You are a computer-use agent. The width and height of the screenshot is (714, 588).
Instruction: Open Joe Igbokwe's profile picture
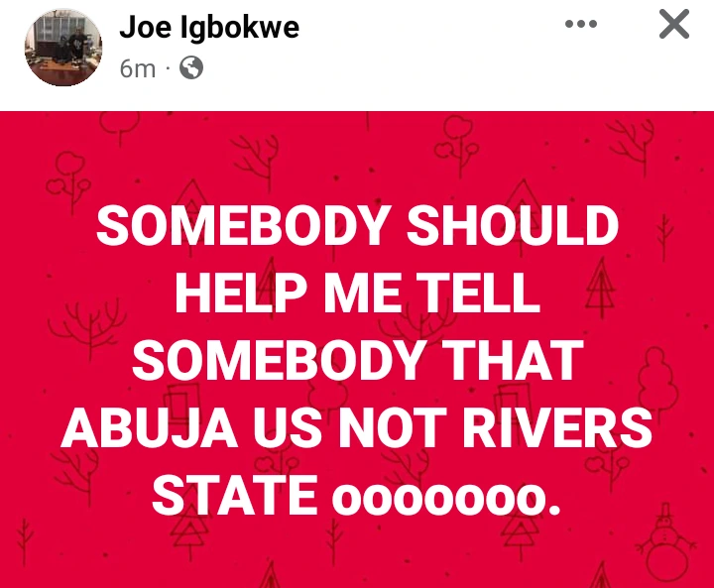coord(63,48)
